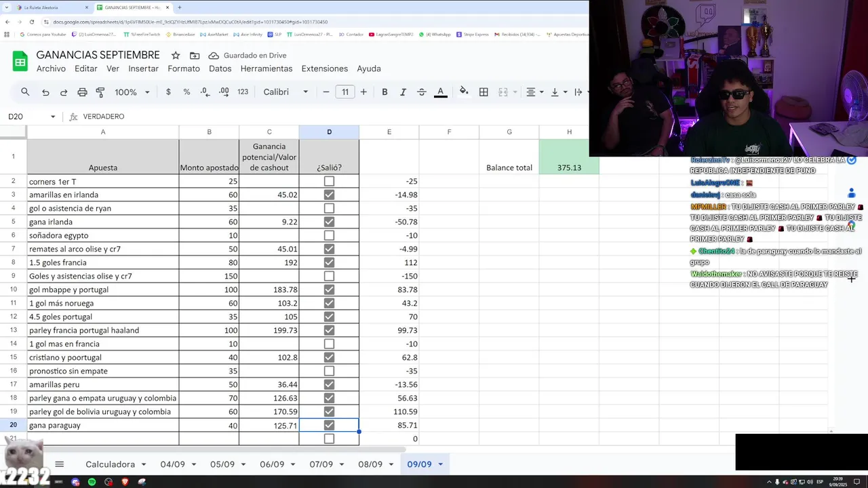868x488 pixels.
Task: Toggle italic formatting
Action: 403,92
